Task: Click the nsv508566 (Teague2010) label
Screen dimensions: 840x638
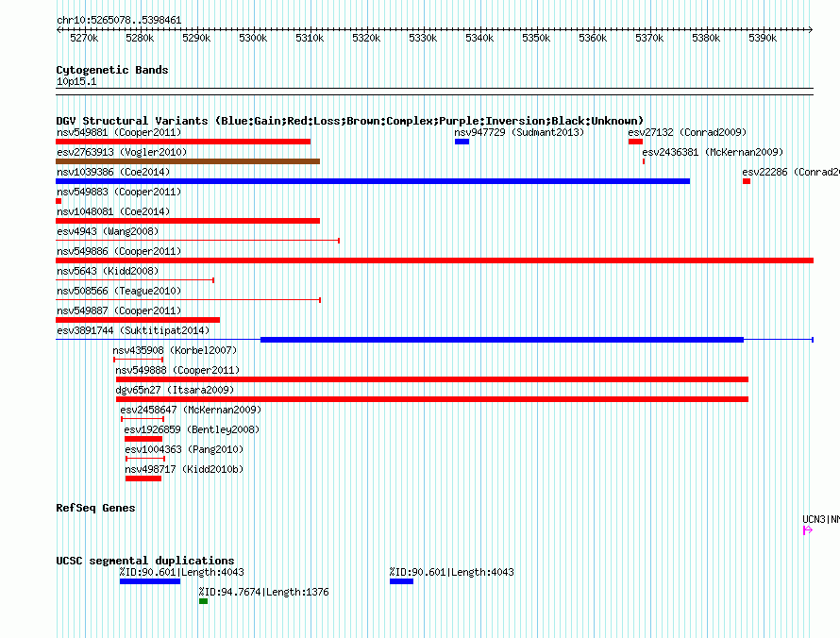Action: point(119,291)
